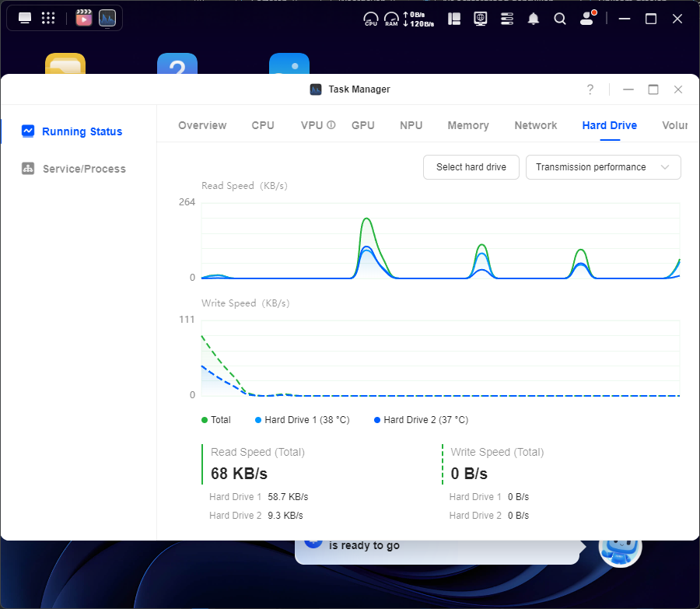The width and height of the screenshot is (700, 609).
Task: Click the robot assistant avatar
Action: 620,547
